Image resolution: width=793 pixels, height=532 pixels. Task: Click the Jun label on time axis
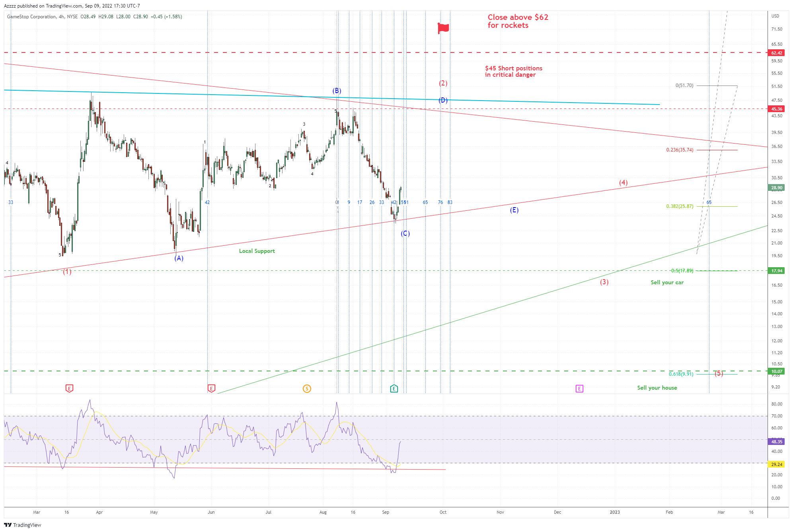pos(211,512)
